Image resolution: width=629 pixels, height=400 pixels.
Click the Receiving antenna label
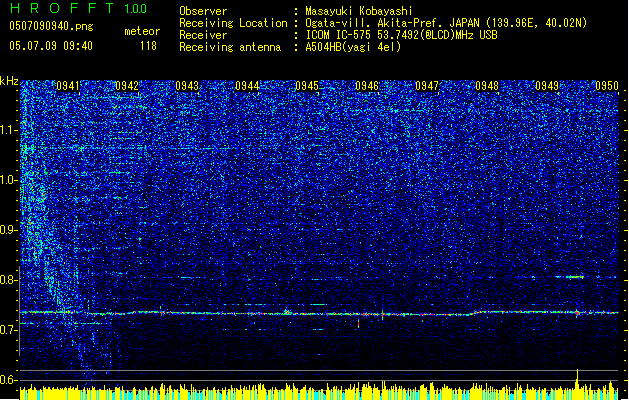230,47
